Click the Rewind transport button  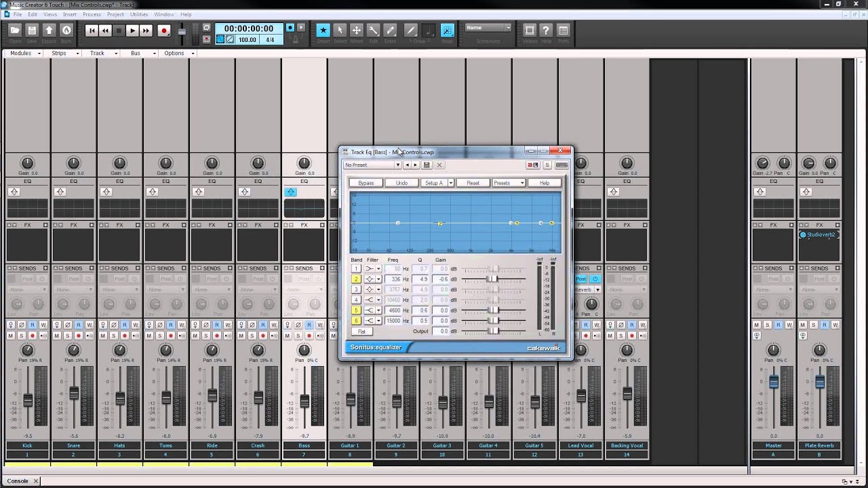point(105,30)
